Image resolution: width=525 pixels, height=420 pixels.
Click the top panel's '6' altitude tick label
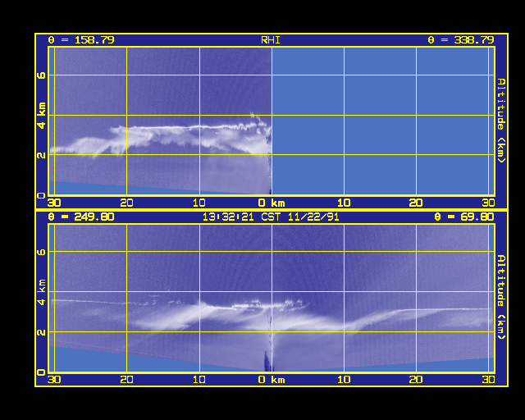click(x=41, y=75)
